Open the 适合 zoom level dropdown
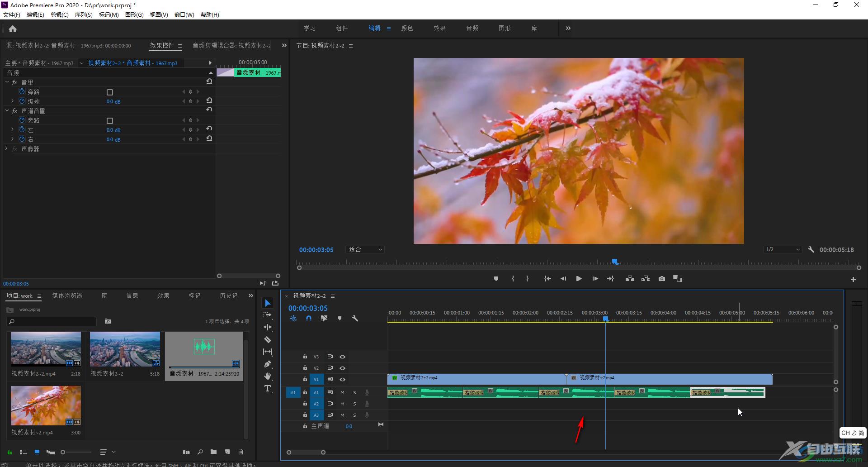 [365, 250]
